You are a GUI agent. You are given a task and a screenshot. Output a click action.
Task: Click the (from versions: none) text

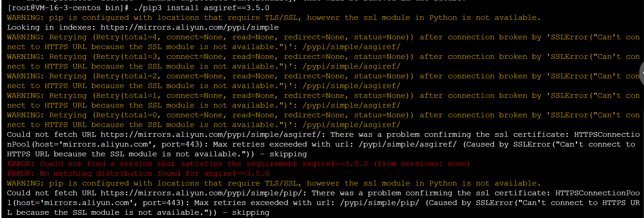[x=422, y=163]
